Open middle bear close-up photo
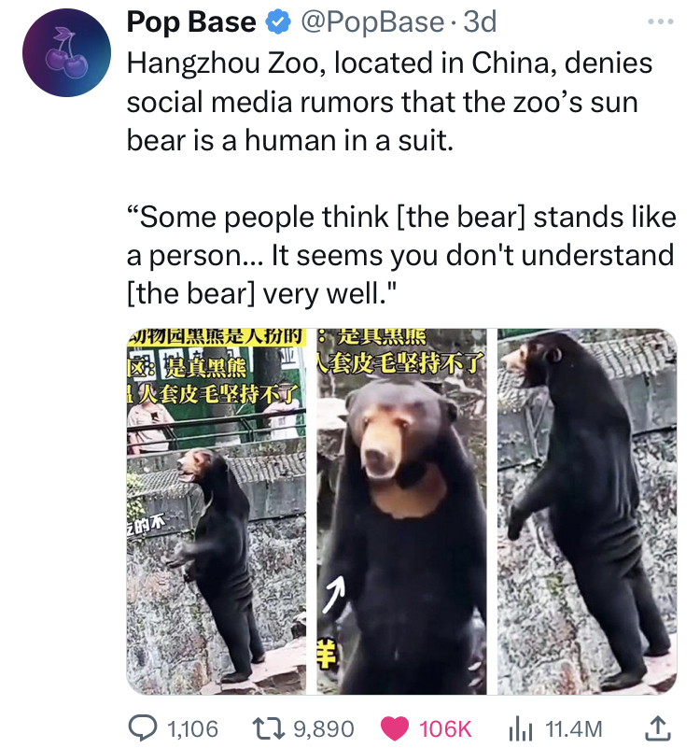700x748 pixels. point(401,511)
